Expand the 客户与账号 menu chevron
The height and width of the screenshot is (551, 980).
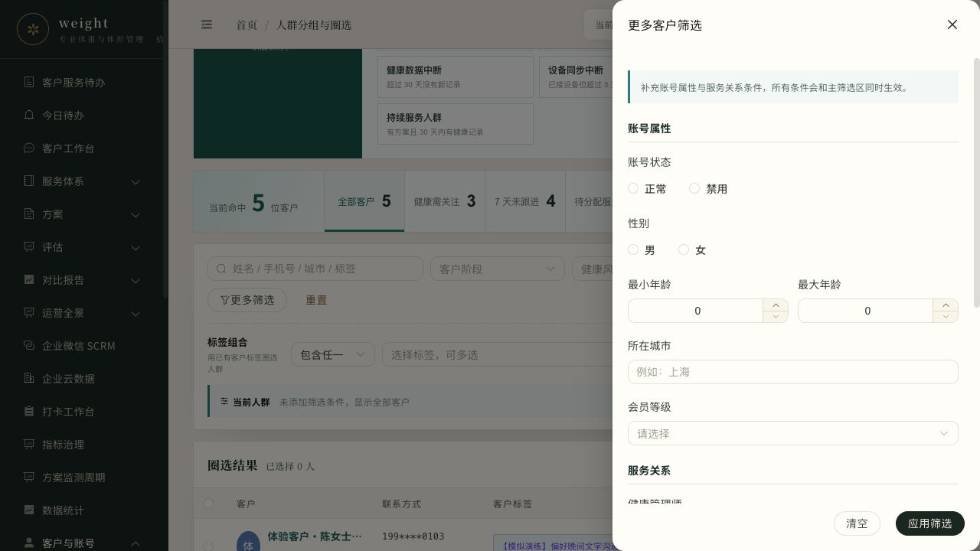136,543
